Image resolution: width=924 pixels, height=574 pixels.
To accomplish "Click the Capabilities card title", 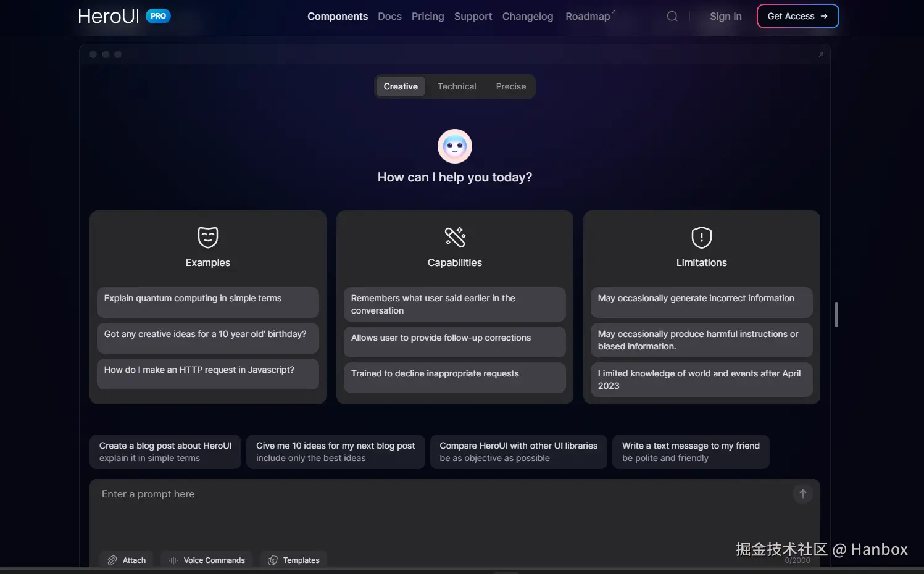I will point(455,262).
